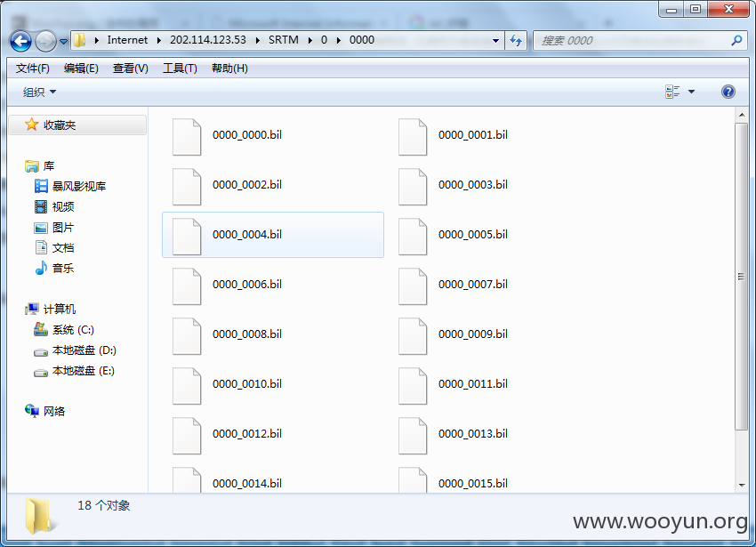Select the file icon of 0000_0013.bil
Viewport: 756px width, 547px height.
point(412,436)
